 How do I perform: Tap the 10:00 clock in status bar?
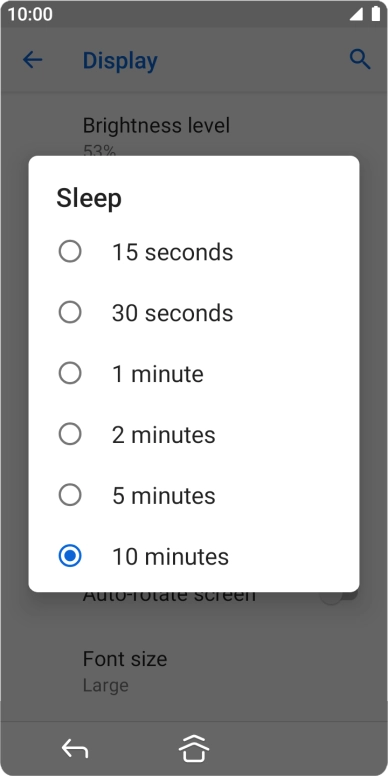point(30,14)
